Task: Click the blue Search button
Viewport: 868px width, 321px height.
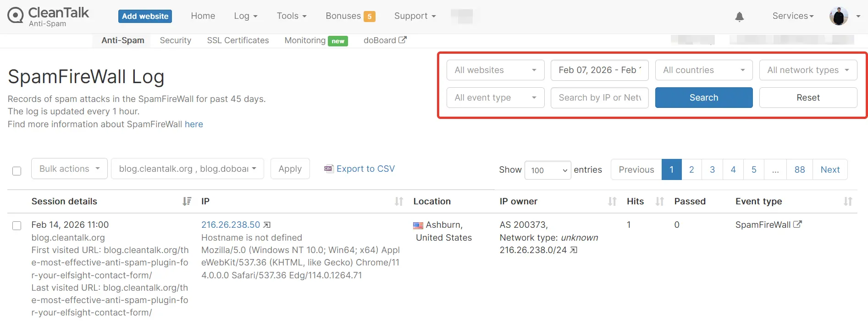Action: click(x=704, y=97)
